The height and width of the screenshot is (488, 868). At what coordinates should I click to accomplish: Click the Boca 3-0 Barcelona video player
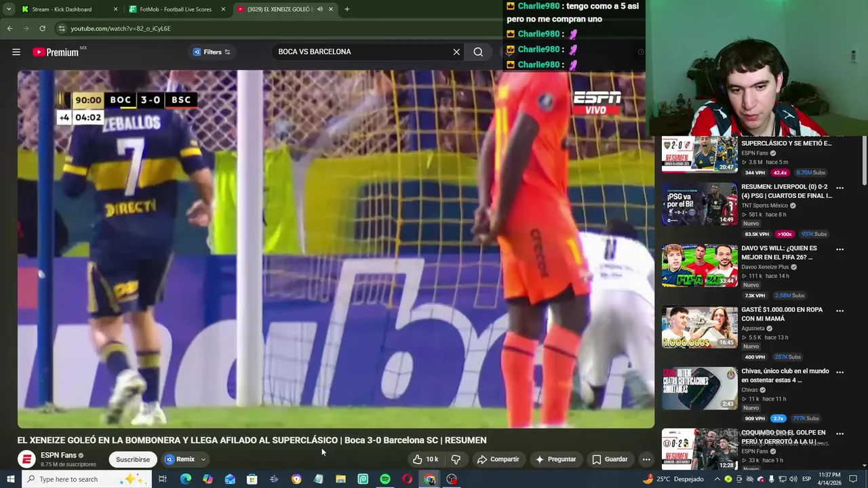coord(336,249)
